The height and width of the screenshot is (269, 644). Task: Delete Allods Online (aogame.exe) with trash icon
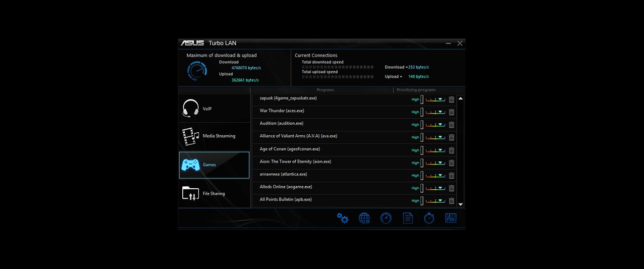(x=451, y=188)
